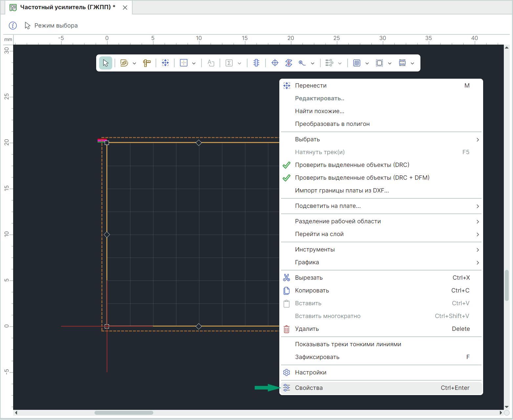Expand dropdown next to hatched polygon tool

click(367, 63)
